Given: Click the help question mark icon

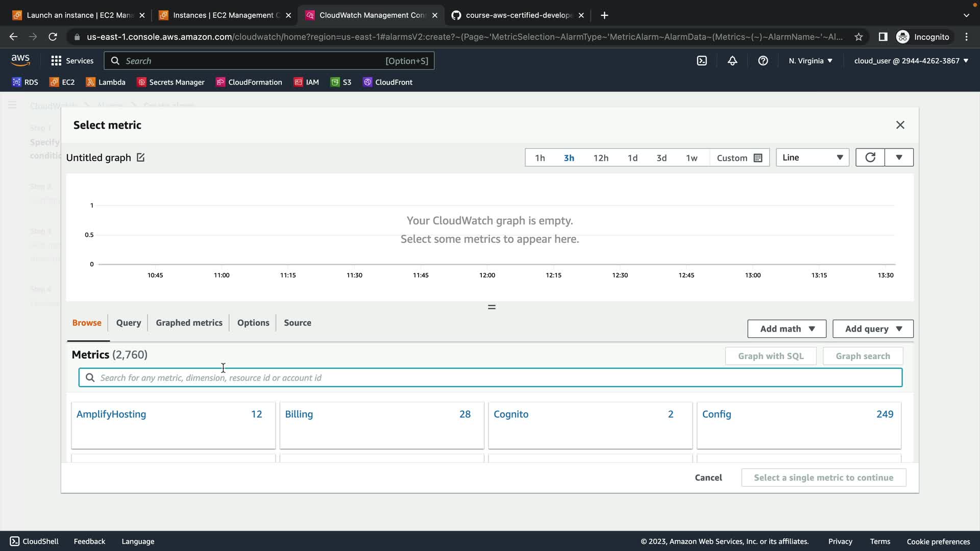Looking at the screenshot, I should pyautogui.click(x=763, y=61).
